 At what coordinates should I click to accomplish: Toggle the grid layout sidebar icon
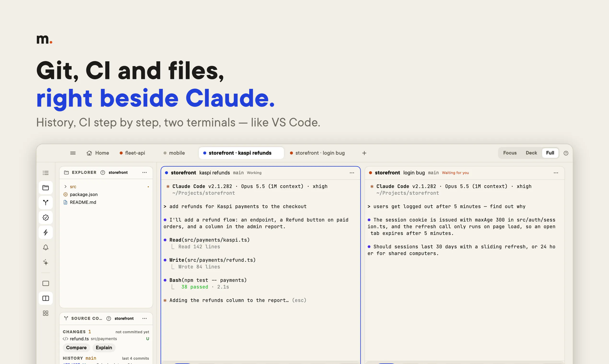(x=46, y=313)
